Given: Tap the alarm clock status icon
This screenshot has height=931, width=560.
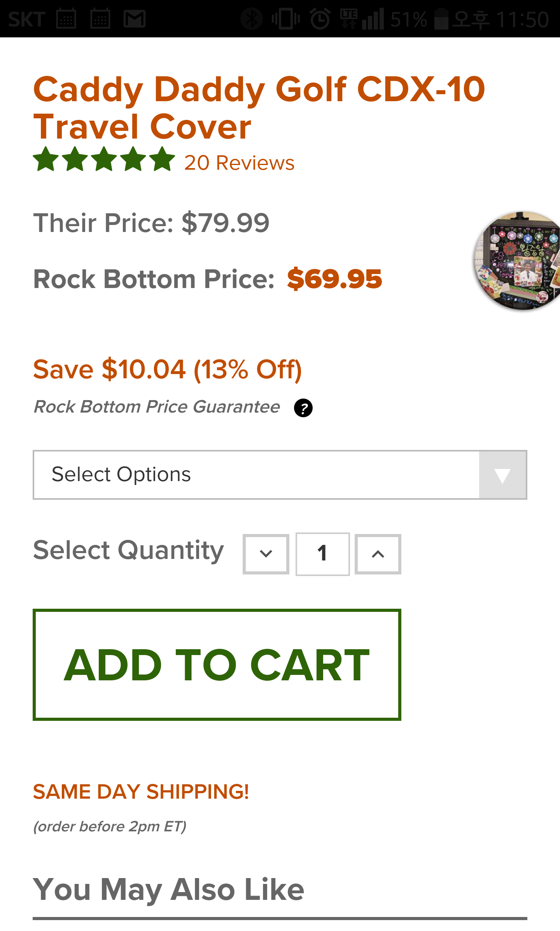Looking at the screenshot, I should (x=320, y=19).
